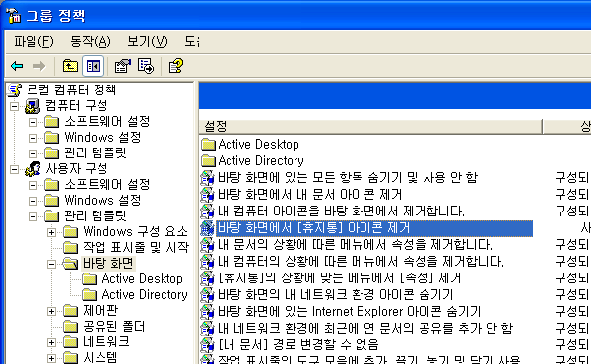Open the Properties toolbar icon
Screen dimensions: 591x364
click(x=122, y=66)
